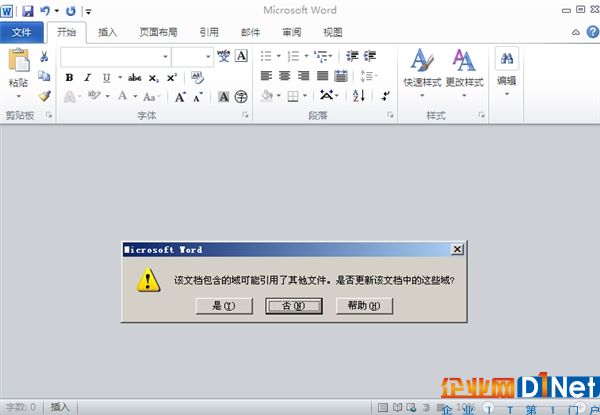The width and height of the screenshot is (600, 415).
Task: Click the character border A icon
Action: [x=241, y=56]
